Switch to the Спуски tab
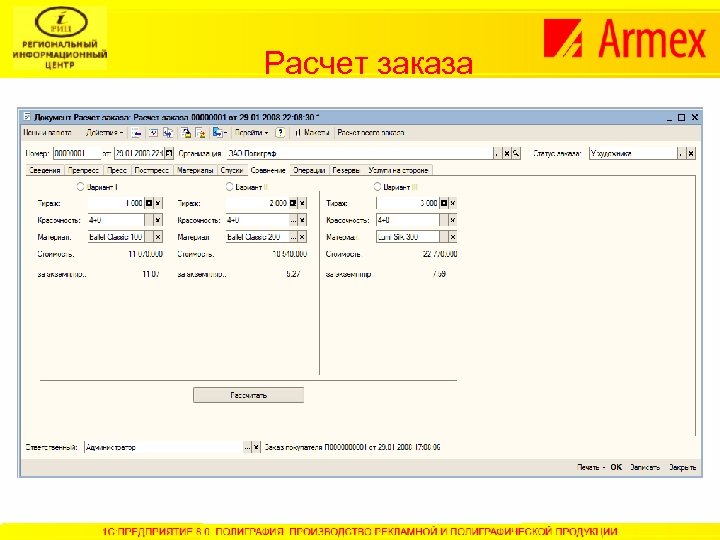The height and width of the screenshot is (540, 720). [x=232, y=170]
